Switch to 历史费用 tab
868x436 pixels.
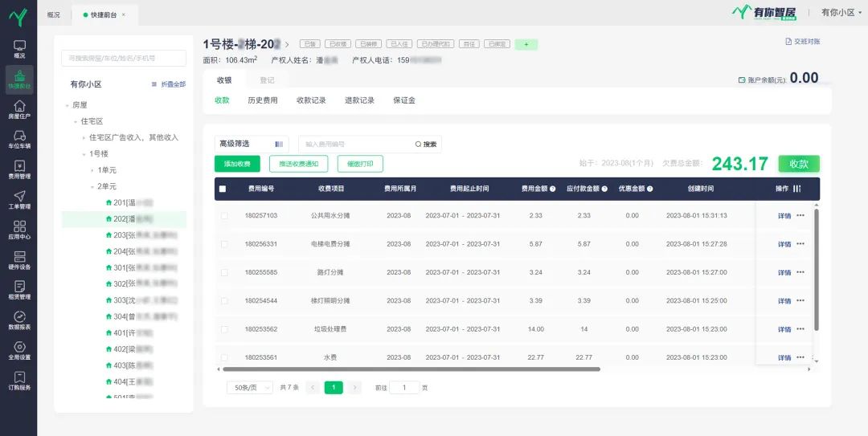(x=262, y=100)
